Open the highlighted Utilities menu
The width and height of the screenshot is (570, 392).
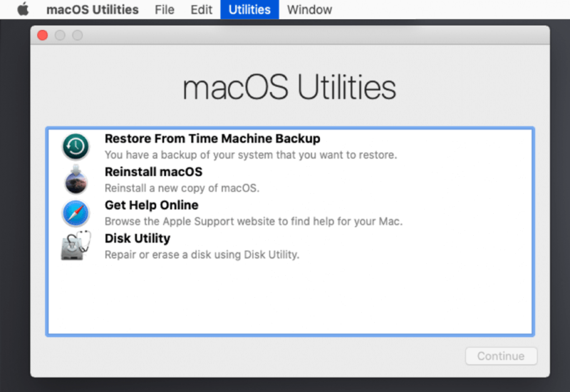[x=249, y=9]
